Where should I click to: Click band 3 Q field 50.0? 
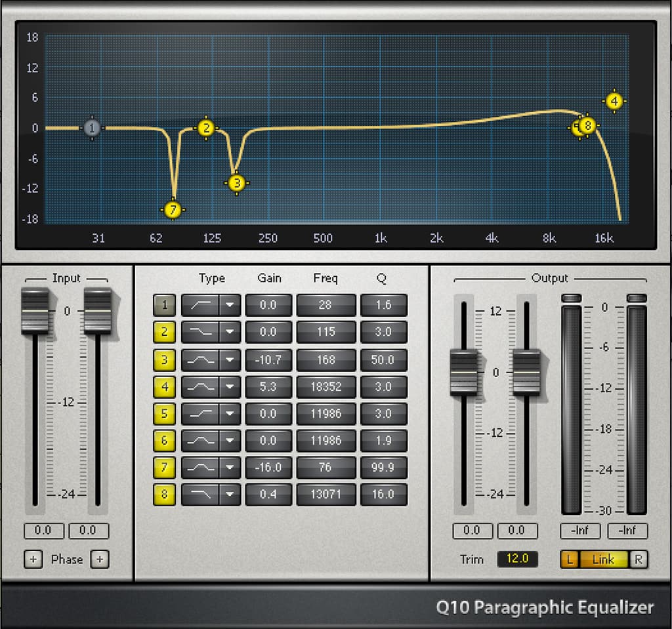[x=383, y=360]
